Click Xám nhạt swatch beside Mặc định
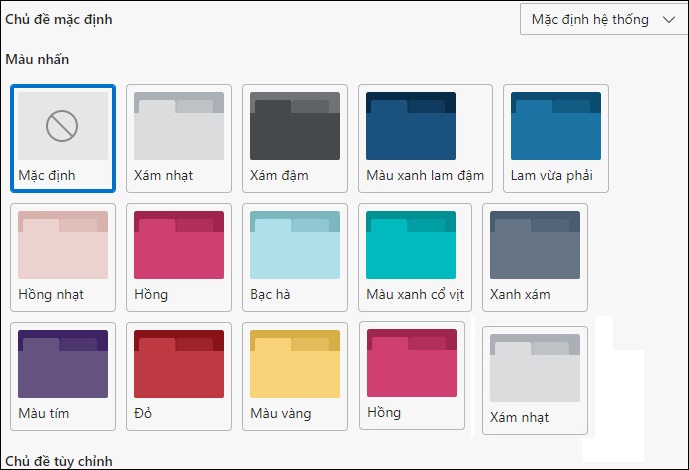 point(179,136)
